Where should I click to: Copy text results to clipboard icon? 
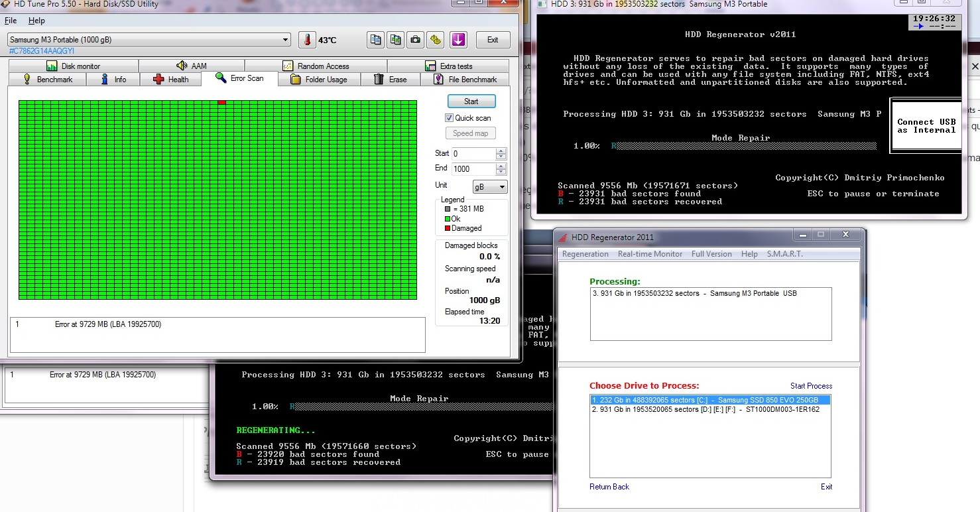376,40
